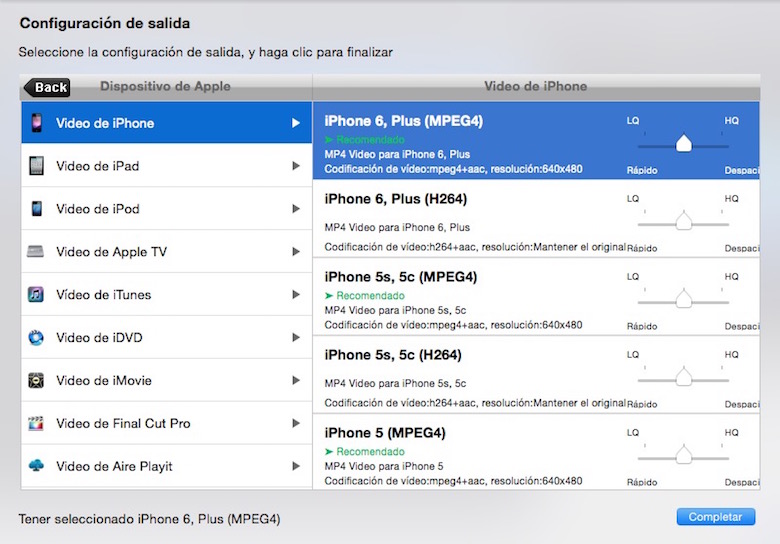Image resolution: width=780 pixels, height=544 pixels.
Task: Click LQ label in iPhone 6, Plus (H264) row
Action: pos(633,198)
